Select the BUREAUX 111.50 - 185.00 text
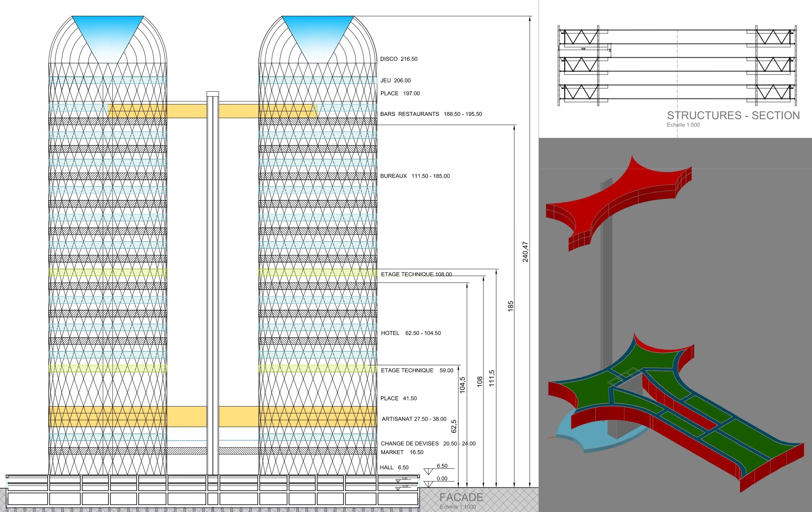This screenshot has width=812, height=512. (x=415, y=176)
